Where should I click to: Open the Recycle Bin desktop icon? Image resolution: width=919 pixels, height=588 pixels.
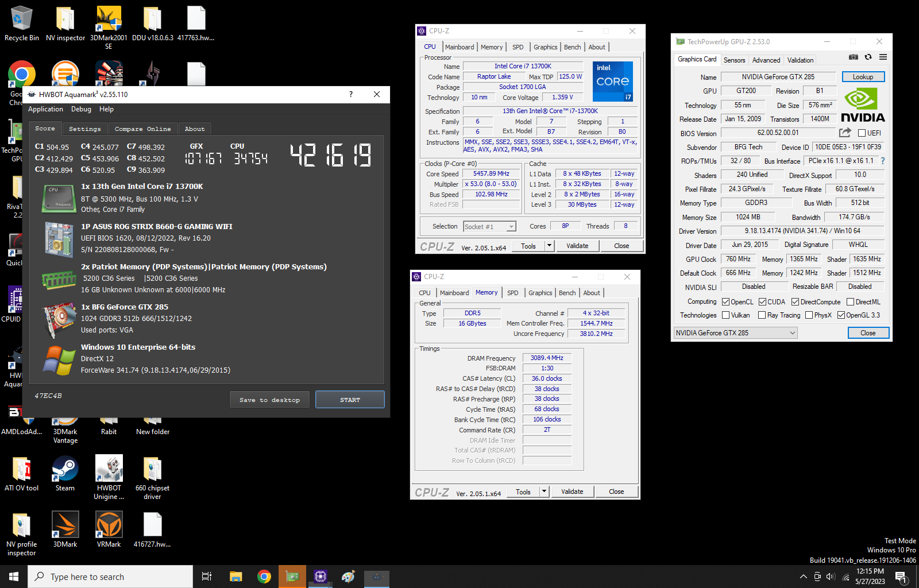tap(21, 23)
